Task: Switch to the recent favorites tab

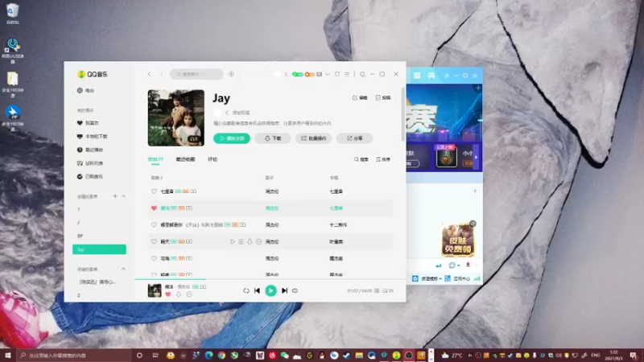Action: pos(185,159)
